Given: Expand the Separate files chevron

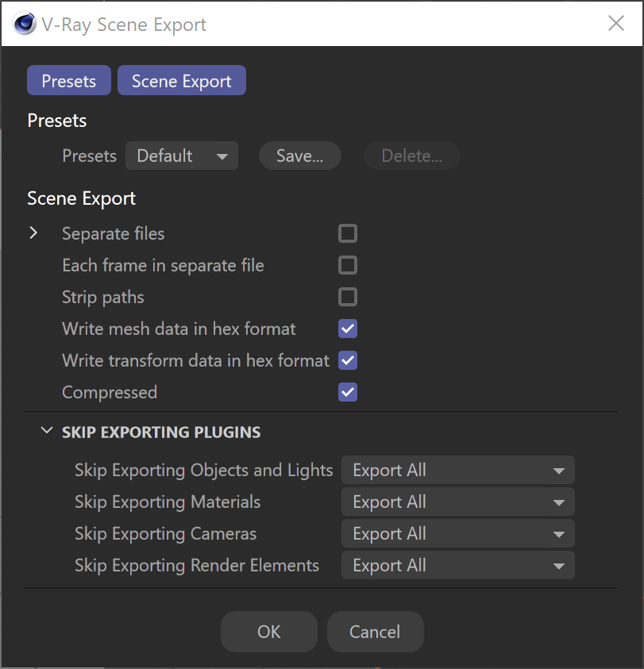Looking at the screenshot, I should [33, 233].
